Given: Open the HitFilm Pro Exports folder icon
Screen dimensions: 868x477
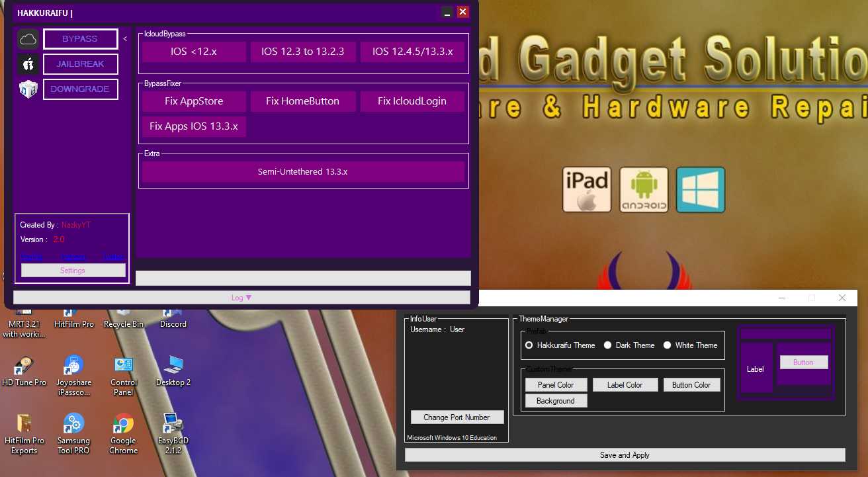Looking at the screenshot, I should [24, 433].
